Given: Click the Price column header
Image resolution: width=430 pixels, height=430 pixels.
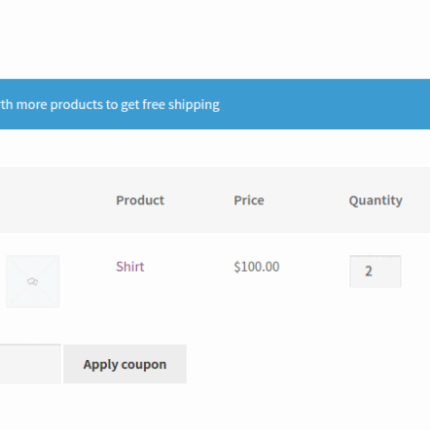Looking at the screenshot, I should click(249, 200).
